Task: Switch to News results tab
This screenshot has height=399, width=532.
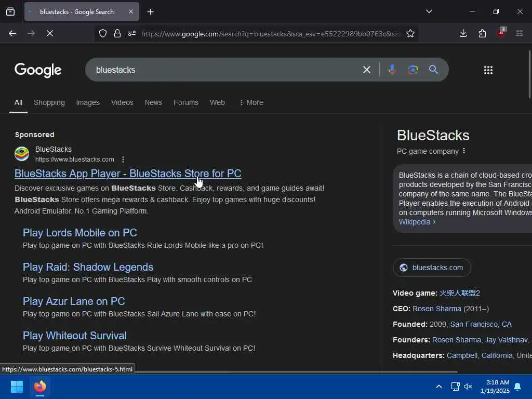Action: (x=153, y=102)
